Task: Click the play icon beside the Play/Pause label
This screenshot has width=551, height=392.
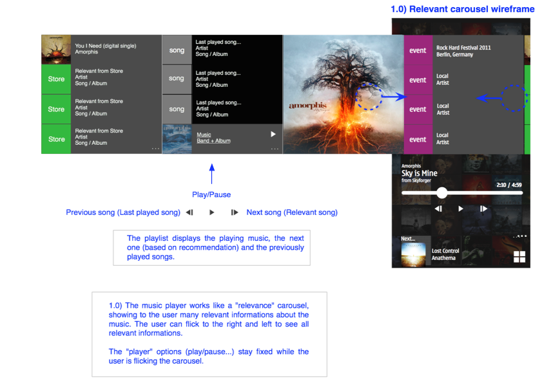Action: point(211,212)
